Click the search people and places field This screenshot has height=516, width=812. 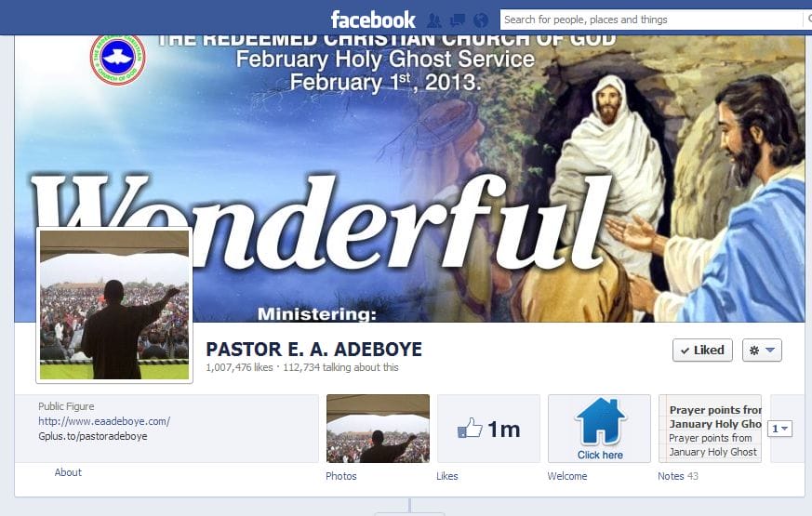pos(651,20)
